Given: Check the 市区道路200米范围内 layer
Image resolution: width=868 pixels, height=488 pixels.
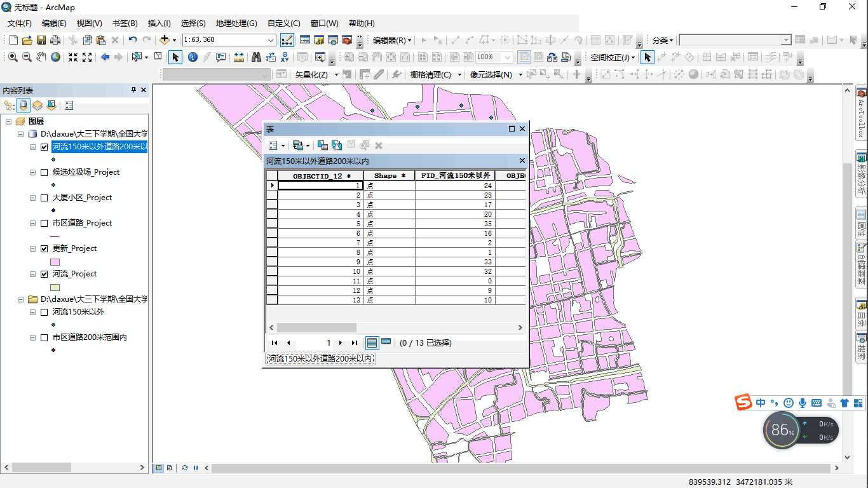Looking at the screenshot, I should [x=44, y=337].
